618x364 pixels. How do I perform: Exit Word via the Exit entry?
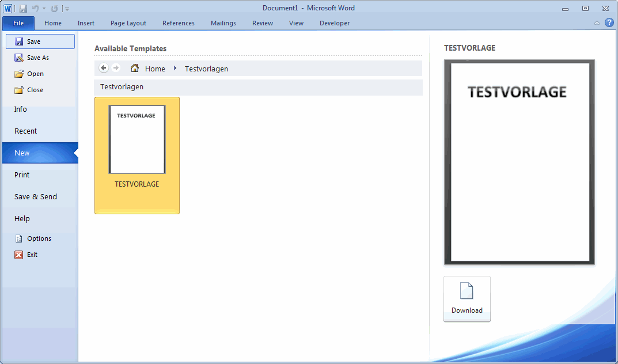[x=32, y=255]
